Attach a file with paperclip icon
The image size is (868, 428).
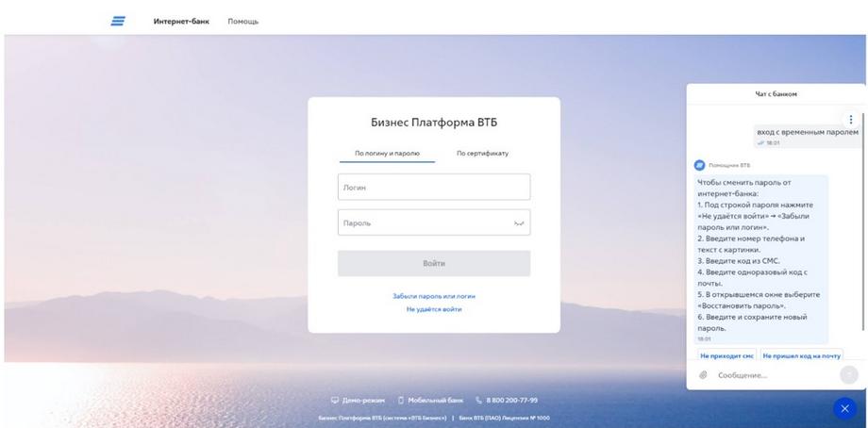(703, 375)
